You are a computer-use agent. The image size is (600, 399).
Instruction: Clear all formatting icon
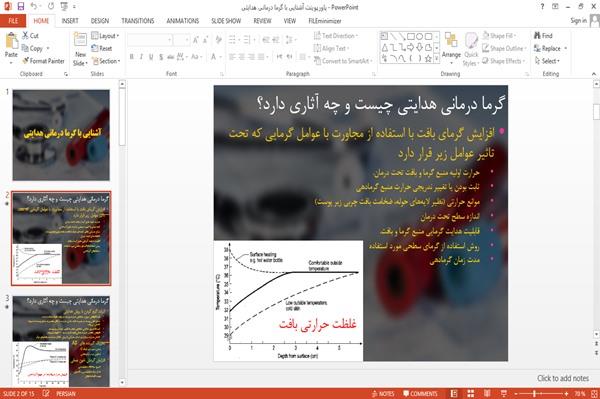(218, 39)
